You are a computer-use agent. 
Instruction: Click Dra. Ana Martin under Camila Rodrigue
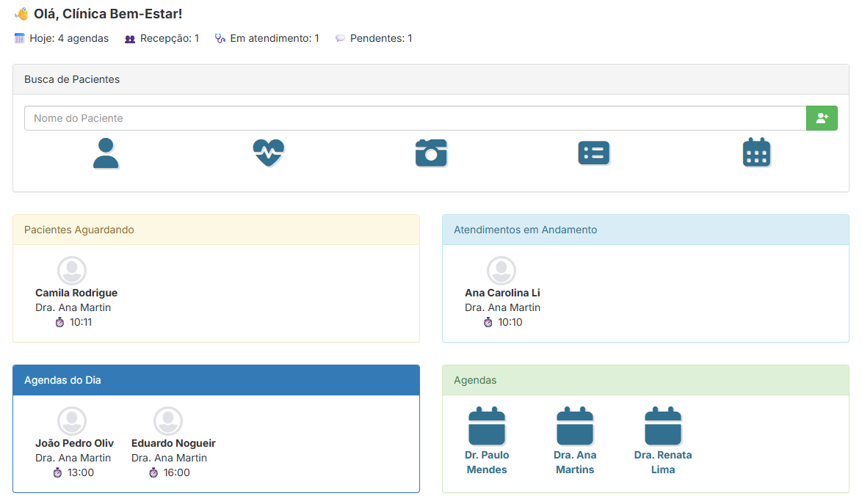click(x=73, y=307)
